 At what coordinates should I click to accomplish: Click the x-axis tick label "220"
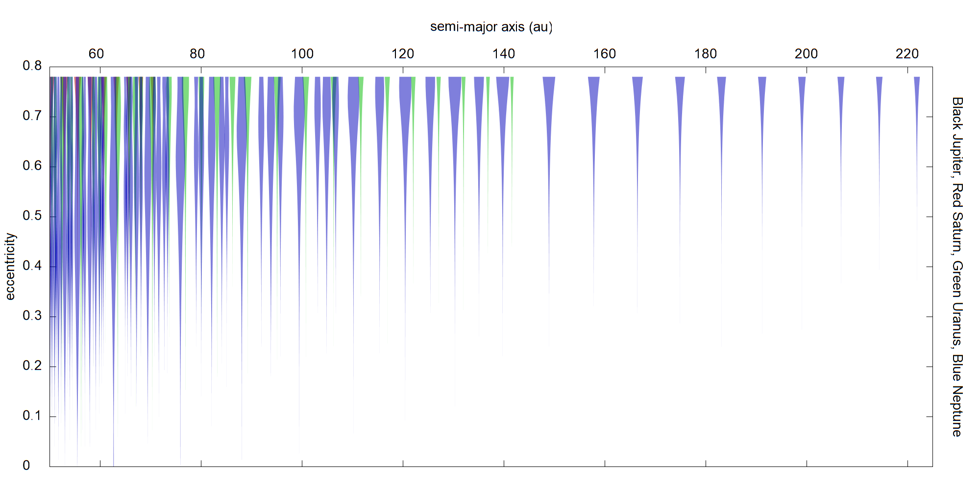(x=907, y=54)
